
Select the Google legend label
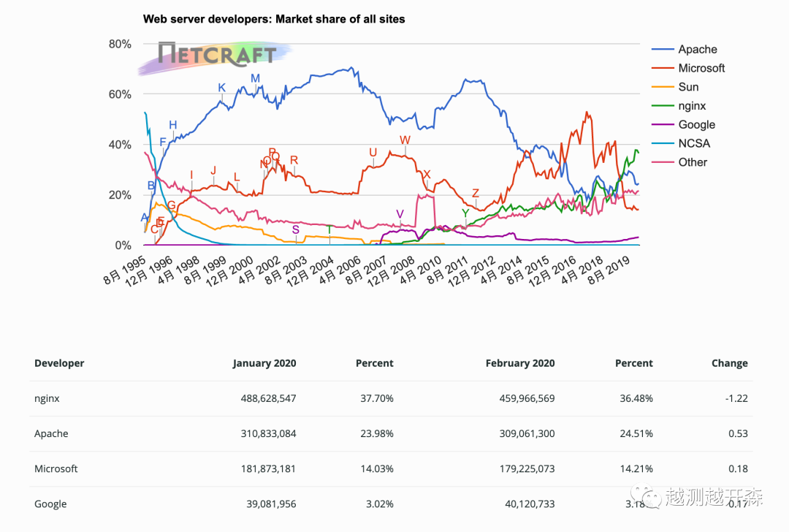coord(696,125)
